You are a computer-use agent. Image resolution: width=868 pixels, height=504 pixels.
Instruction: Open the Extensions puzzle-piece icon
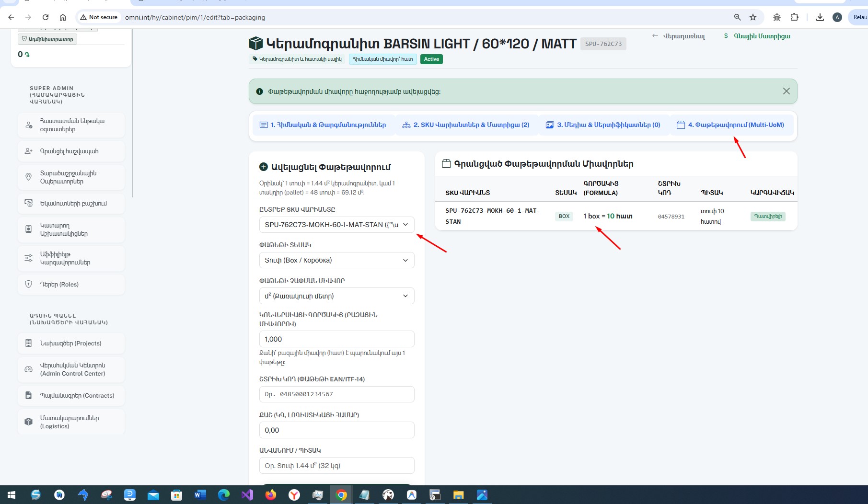(794, 17)
